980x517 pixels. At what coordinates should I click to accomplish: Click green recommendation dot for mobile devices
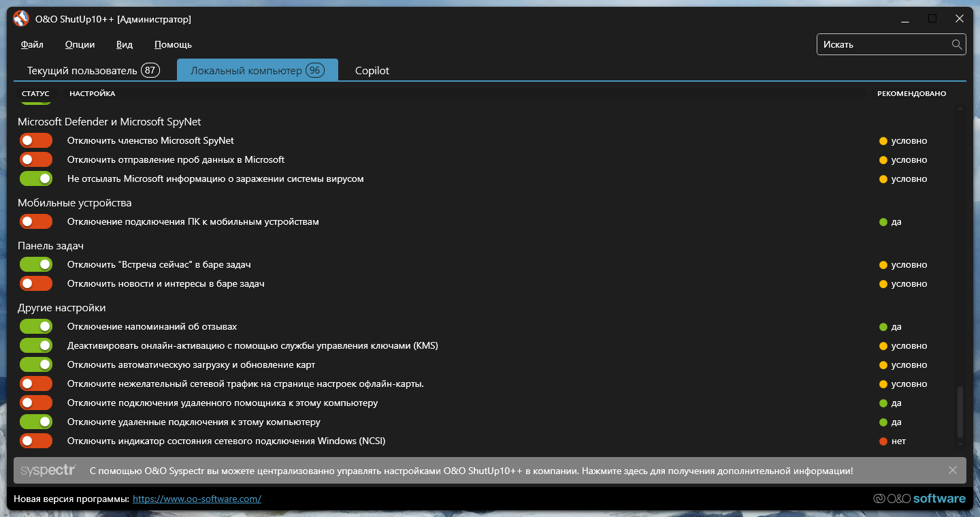883,222
